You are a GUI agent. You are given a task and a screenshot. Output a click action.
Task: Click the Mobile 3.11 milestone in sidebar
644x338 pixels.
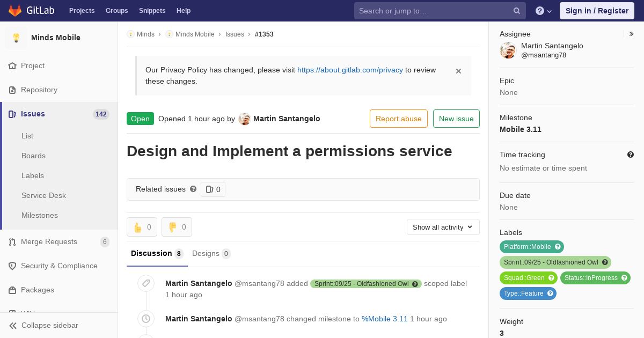coord(521,129)
